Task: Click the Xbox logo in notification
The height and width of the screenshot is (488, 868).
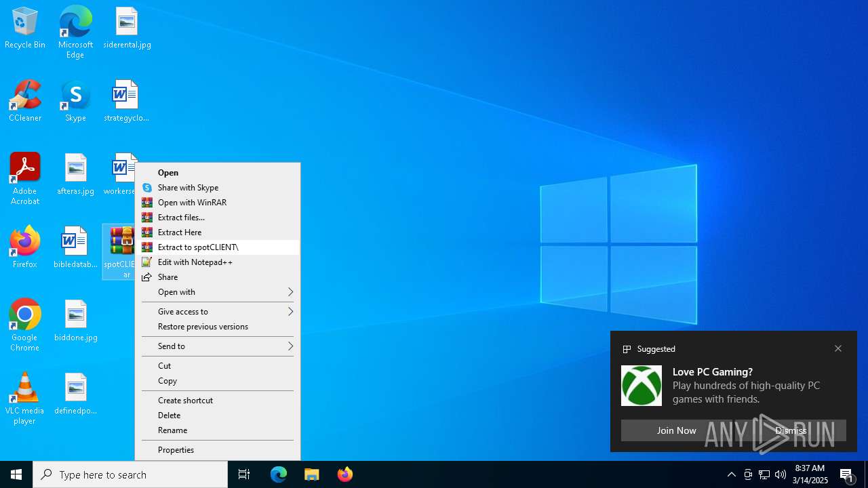Action: tap(642, 386)
